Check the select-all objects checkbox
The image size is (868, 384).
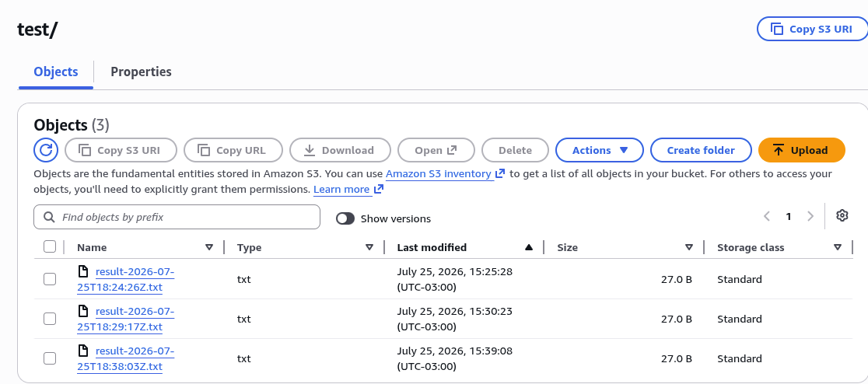tap(50, 246)
